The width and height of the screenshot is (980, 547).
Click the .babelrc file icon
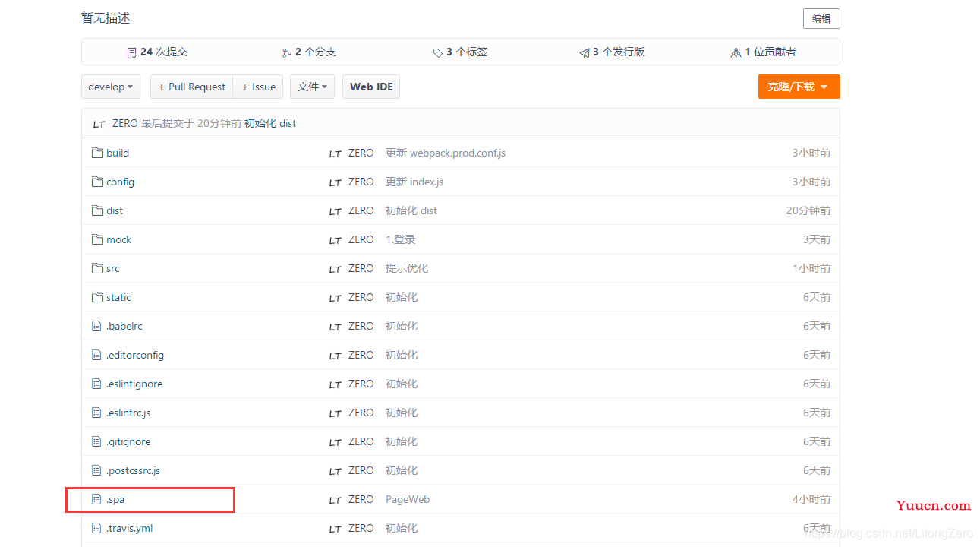(96, 326)
